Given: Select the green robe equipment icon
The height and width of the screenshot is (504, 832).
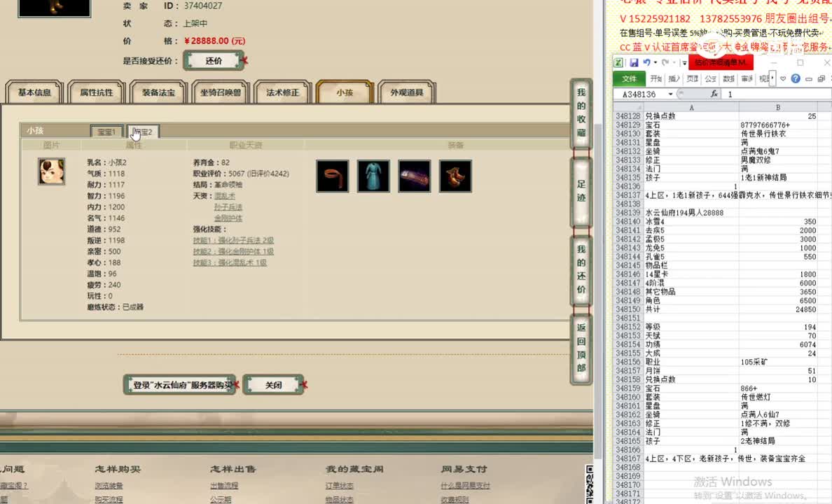Looking at the screenshot, I should click(x=373, y=176).
